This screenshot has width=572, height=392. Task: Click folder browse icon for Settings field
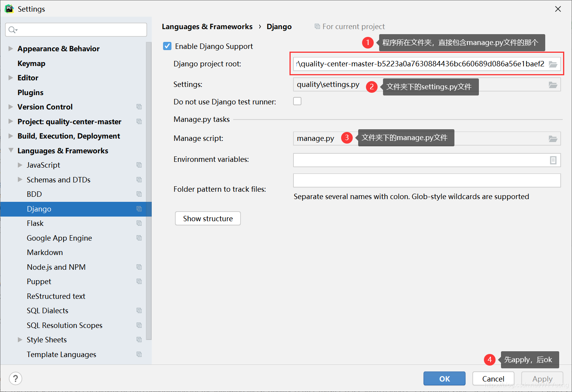click(x=553, y=85)
